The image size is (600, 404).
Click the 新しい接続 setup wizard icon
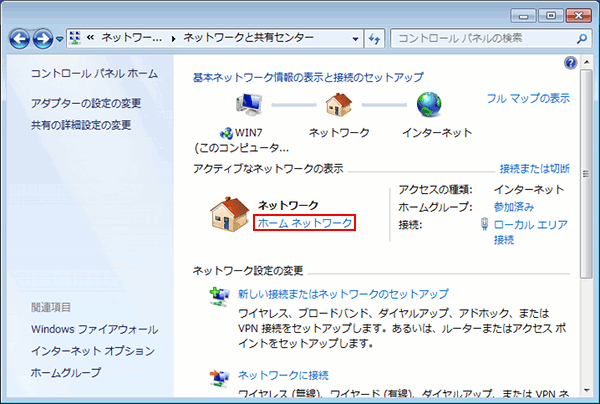click(218, 297)
